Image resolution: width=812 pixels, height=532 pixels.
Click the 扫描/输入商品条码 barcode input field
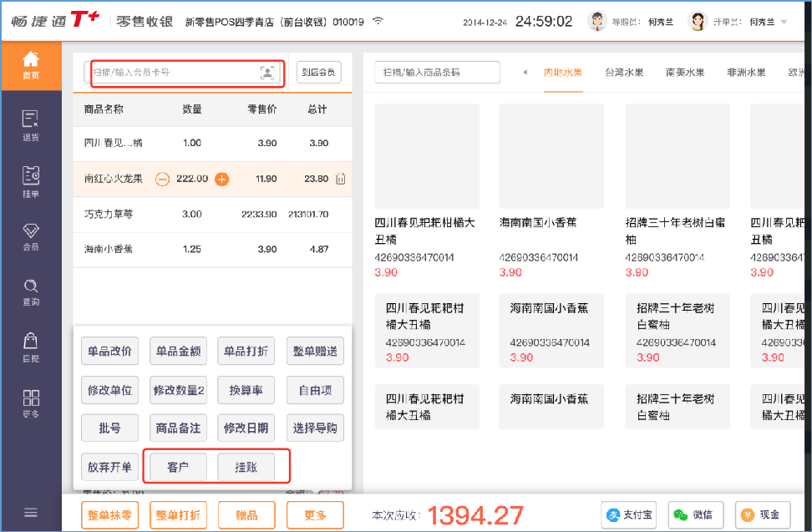tap(437, 72)
